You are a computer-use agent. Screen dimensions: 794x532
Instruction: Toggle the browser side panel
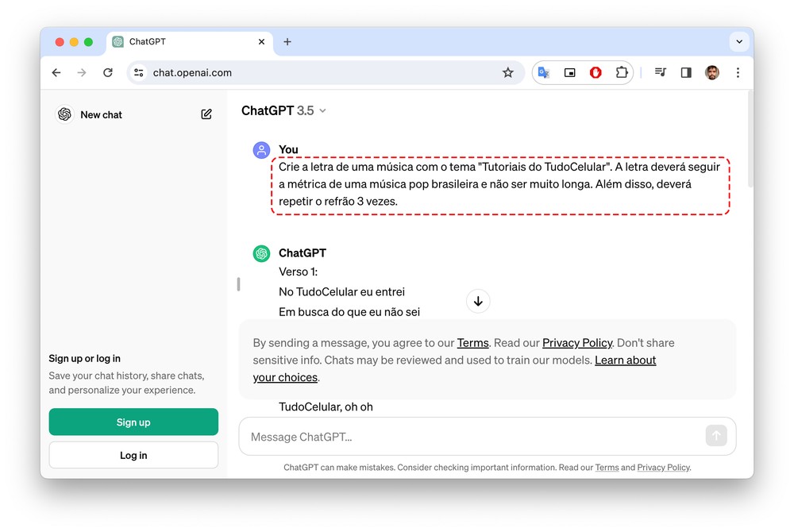[686, 73]
